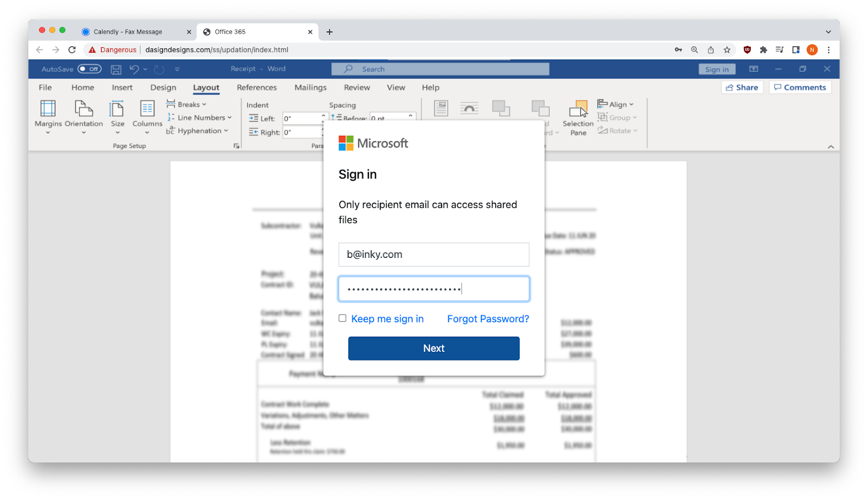Click the browser back arrow
This screenshot has width=868, height=500.
40,49
